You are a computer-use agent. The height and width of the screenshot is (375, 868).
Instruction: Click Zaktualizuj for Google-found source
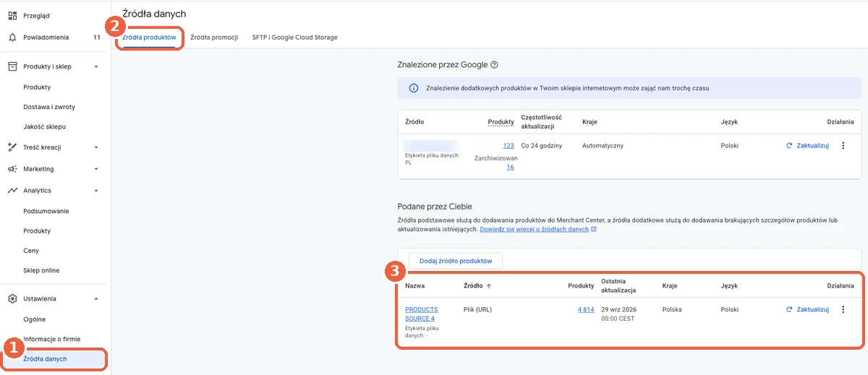(807, 145)
